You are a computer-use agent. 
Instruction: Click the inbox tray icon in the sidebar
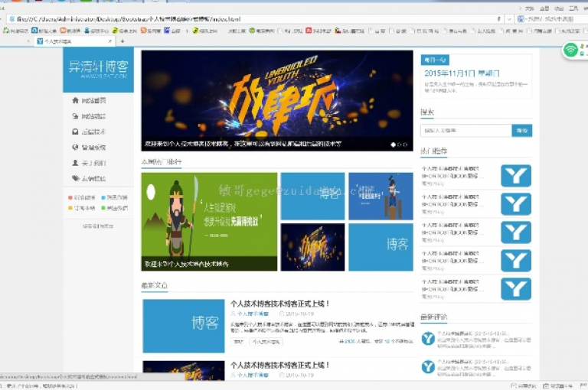75,132
